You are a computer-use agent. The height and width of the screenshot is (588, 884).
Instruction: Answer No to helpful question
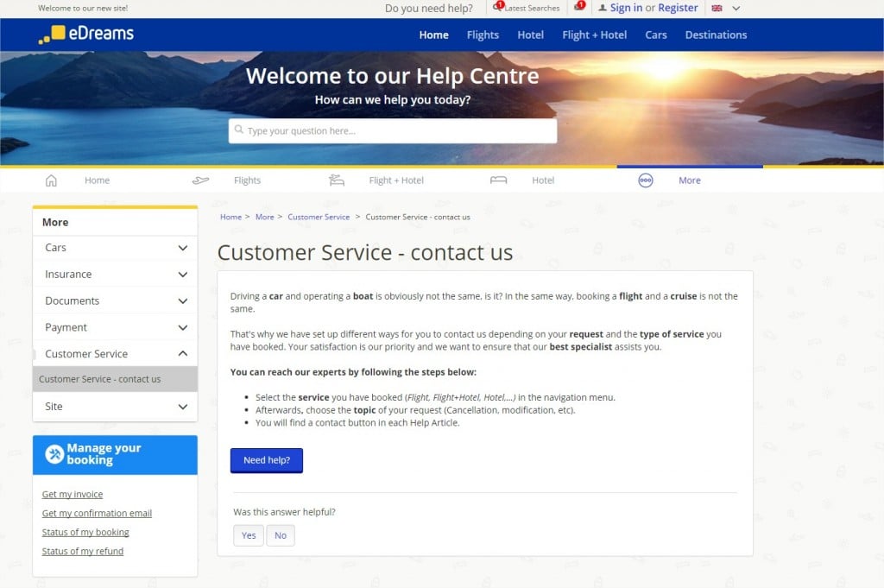281,535
